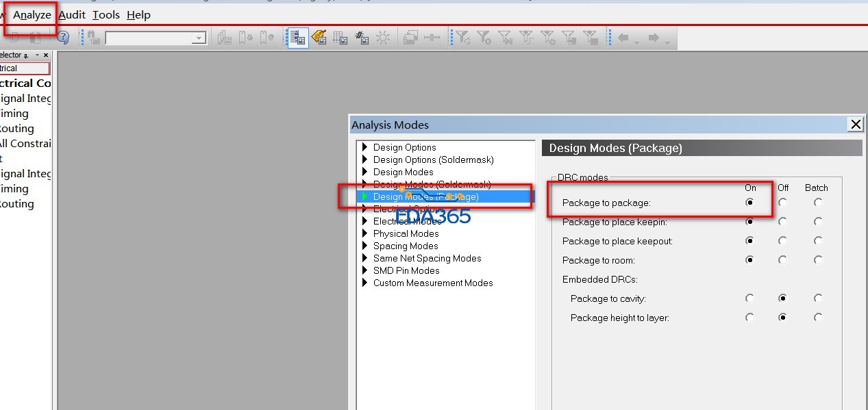Expand Same Net Spacing Modes arrow

coord(365,258)
